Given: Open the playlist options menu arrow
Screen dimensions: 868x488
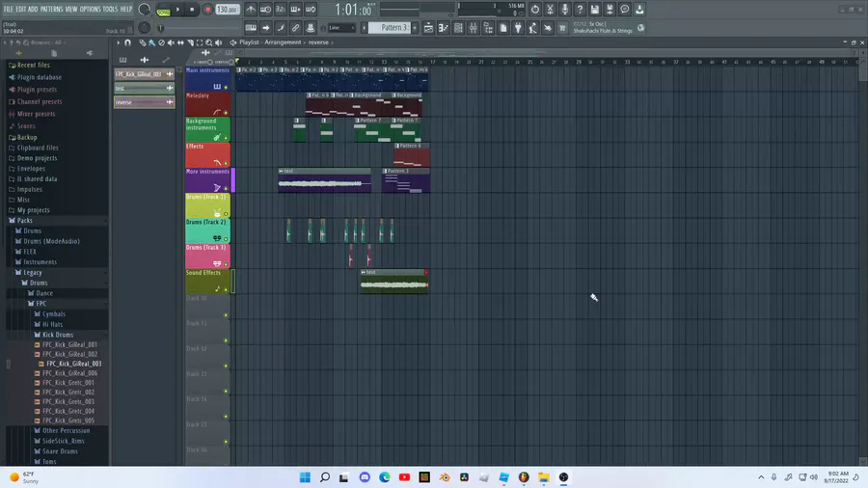Looking at the screenshot, I should 118,42.
